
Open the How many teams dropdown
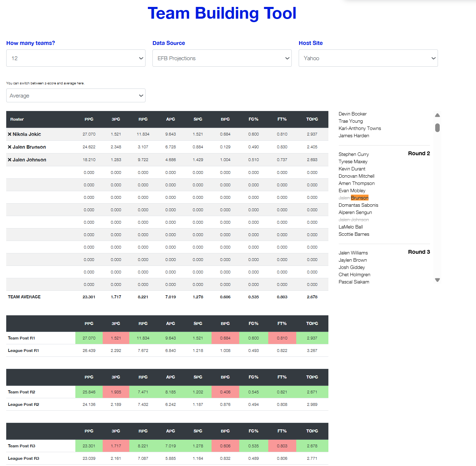click(76, 58)
